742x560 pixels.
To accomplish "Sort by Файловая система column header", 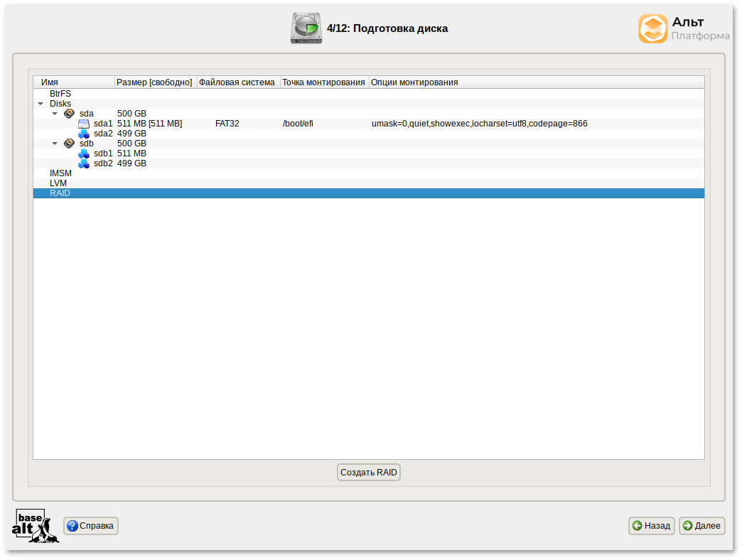I will pyautogui.click(x=237, y=82).
